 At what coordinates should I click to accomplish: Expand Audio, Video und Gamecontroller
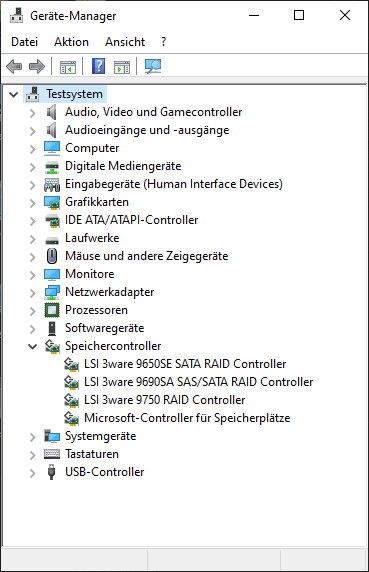pos(33,113)
